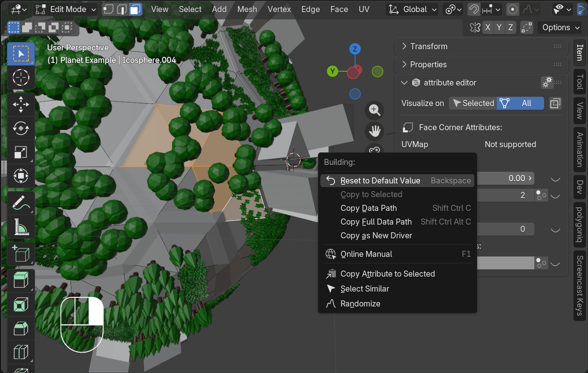Open the pivot point dropdown
Viewport: 588px width, 373px height.
[454, 9]
